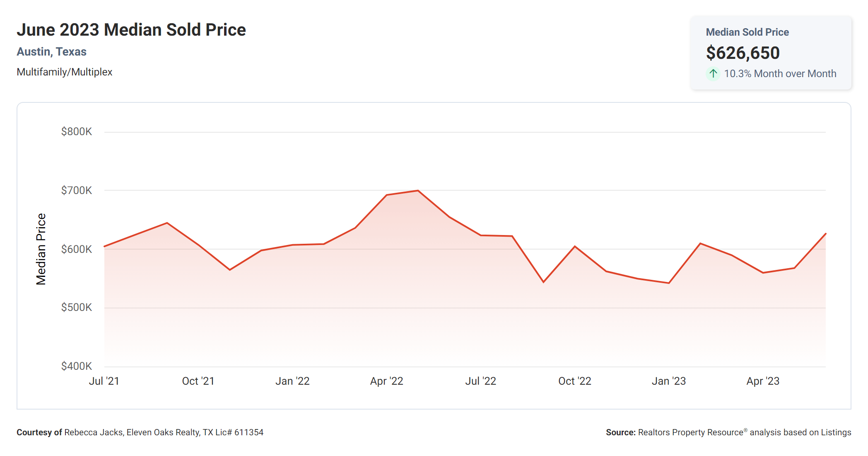Click the green up arrow icon
Screen dimensions: 868x456
[x=713, y=74]
